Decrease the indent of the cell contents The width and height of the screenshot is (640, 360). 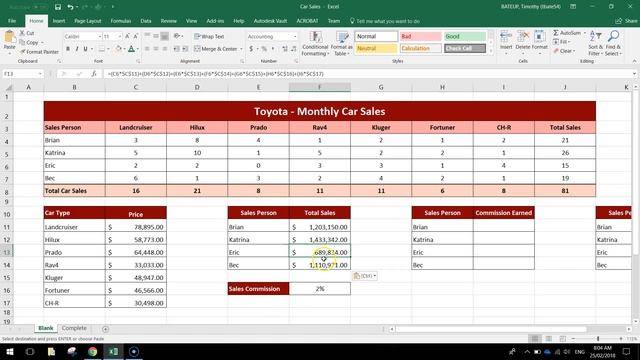(x=176, y=49)
